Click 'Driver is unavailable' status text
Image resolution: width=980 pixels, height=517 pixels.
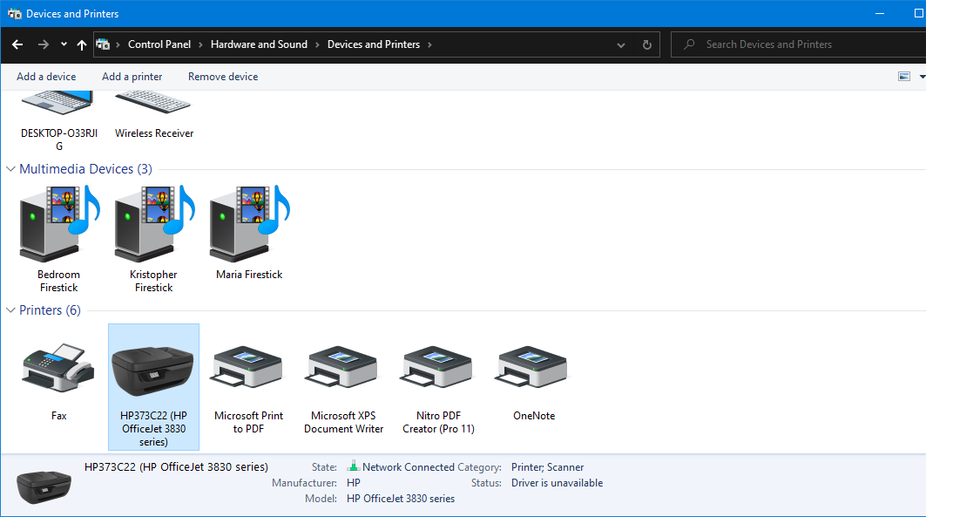coord(557,483)
